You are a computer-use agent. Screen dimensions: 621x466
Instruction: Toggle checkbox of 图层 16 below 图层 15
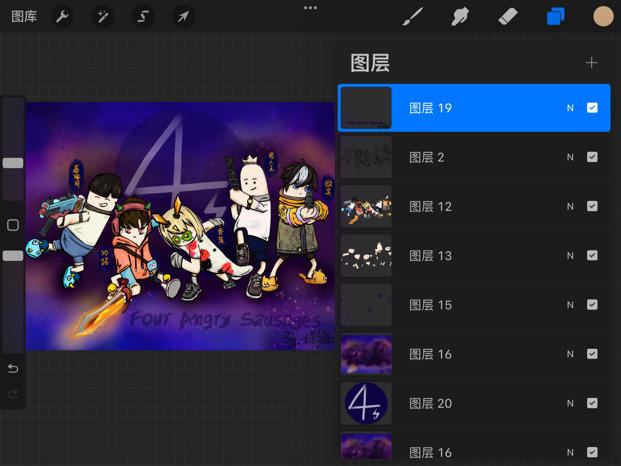point(592,354)
